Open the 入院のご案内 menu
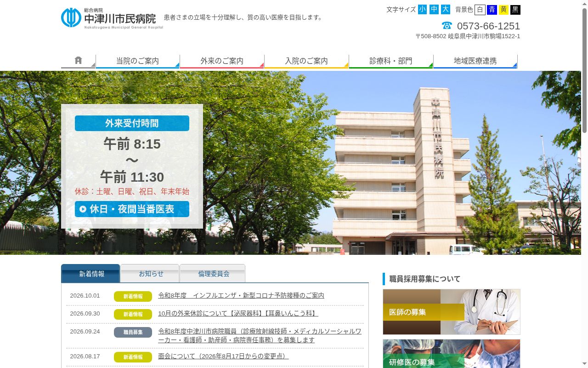 [306, 61]
